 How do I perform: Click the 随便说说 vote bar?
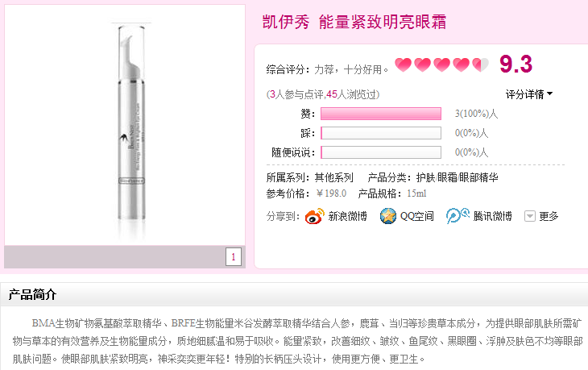[381, 152]
